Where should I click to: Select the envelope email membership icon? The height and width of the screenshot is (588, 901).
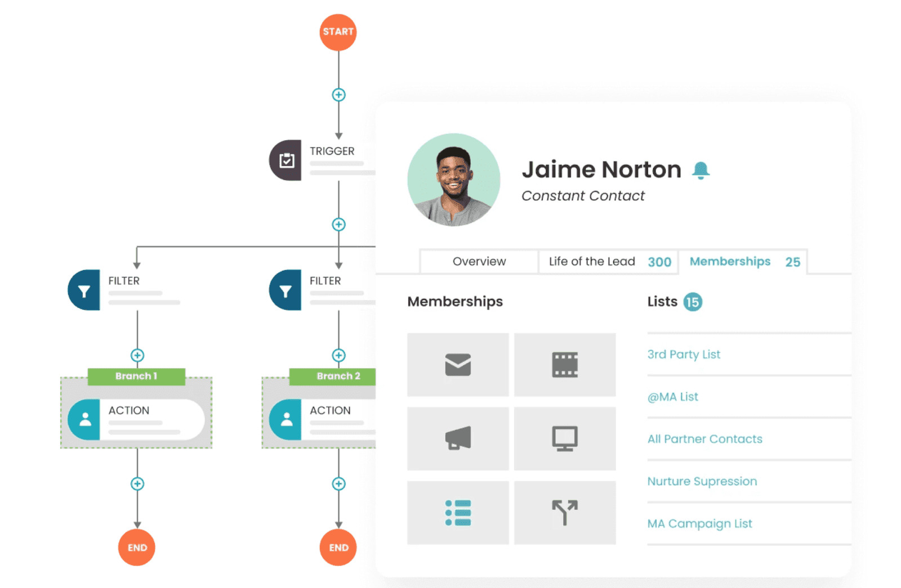pyautogui.click(x=457, y=365)
